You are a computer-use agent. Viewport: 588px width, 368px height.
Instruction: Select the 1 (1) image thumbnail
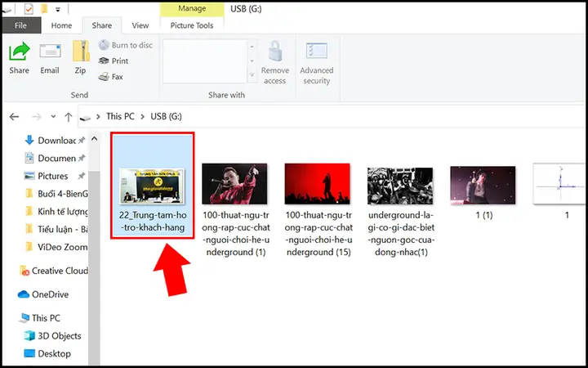click(483, 186)
